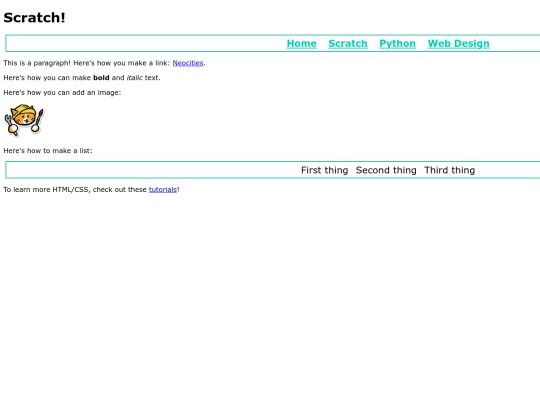Click 'Here's how to make a list:' text

pyautogui.click(x=48, y=151)
